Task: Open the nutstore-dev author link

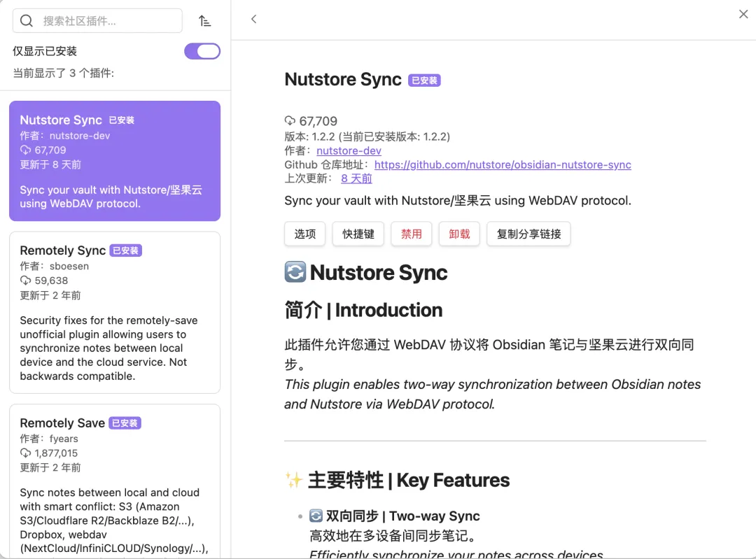Action: pyautogui.click(x=349, y=151)
